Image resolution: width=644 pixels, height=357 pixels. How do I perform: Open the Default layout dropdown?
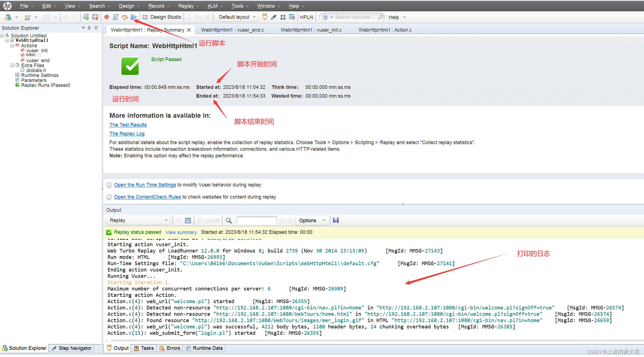coord(237,17)
